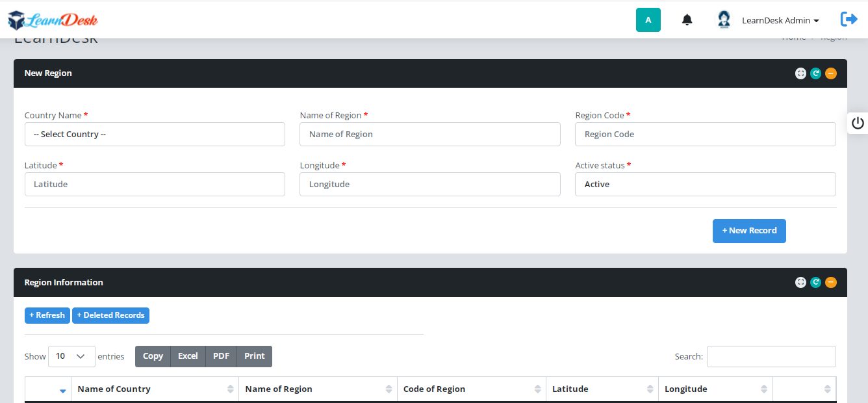Open the Select Country dropdown
Screen dimensions: 868x403
(x=155, y=134)
